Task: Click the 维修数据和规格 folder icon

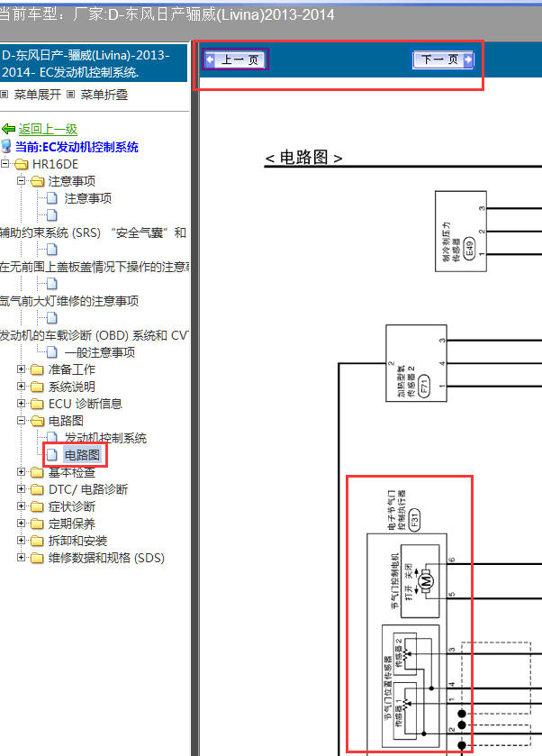Action: tap(37, 558)
